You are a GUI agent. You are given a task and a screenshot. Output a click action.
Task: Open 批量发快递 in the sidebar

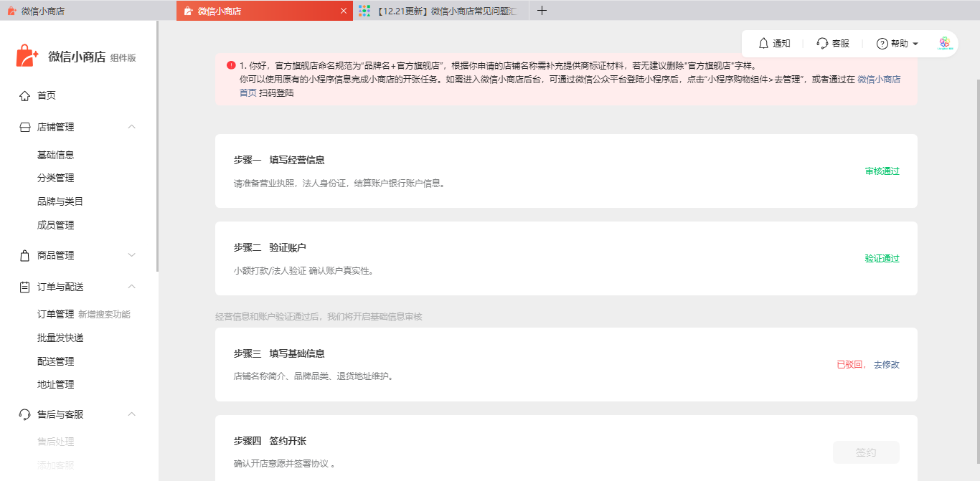coord(60,338)
